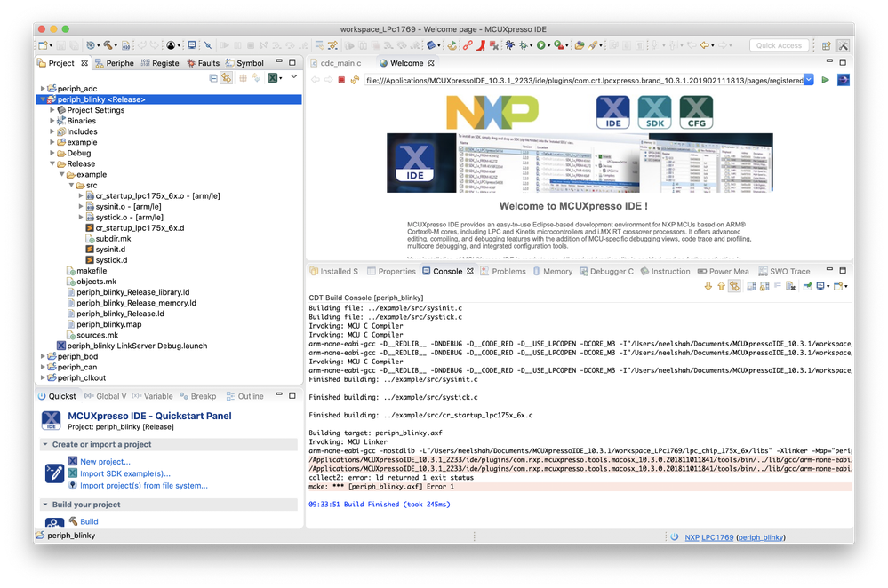This screenshot has width=888, height=588.
Task: Switch to the Registers tab
Action: coord(160,63)
